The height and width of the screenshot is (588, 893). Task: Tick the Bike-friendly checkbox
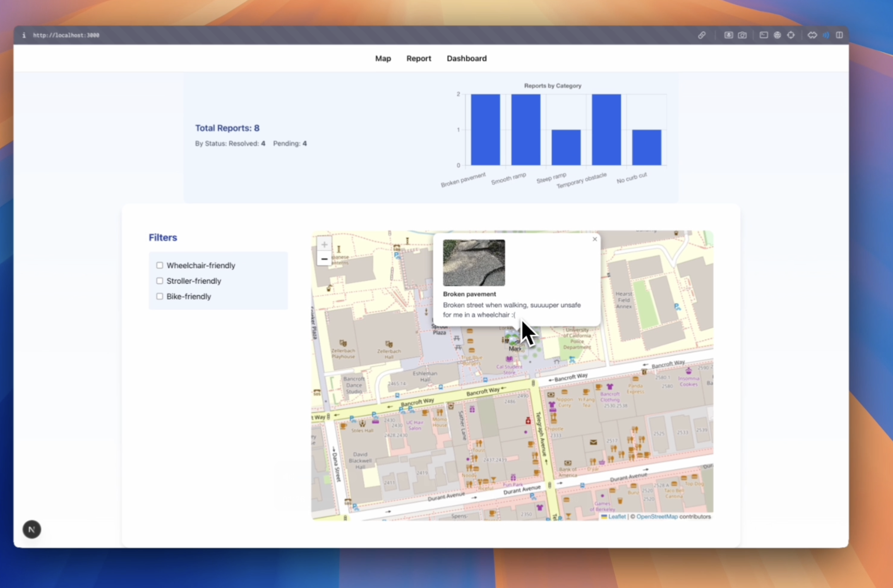point(159,296)
